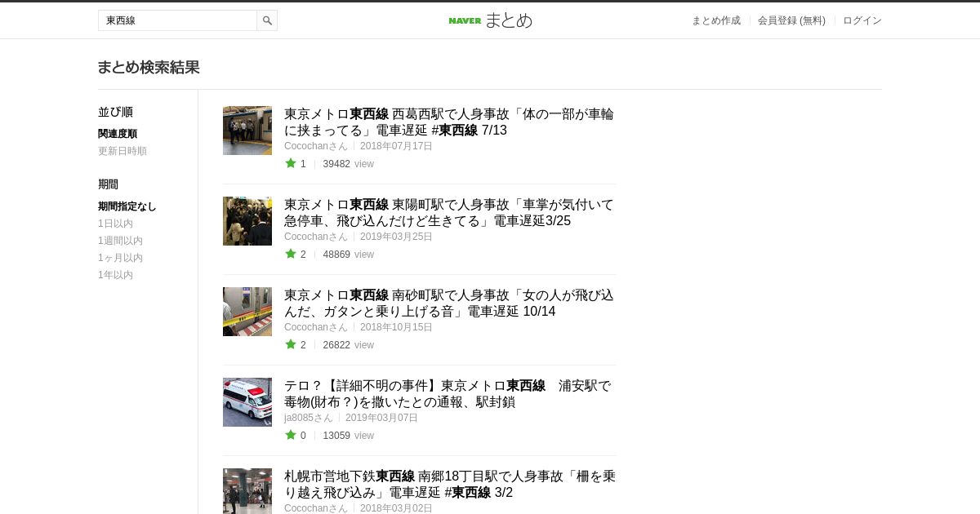Sort results by 更新日時順
Image resolution: width=980 pixels, height=514 pixels.
click(122, 151)
